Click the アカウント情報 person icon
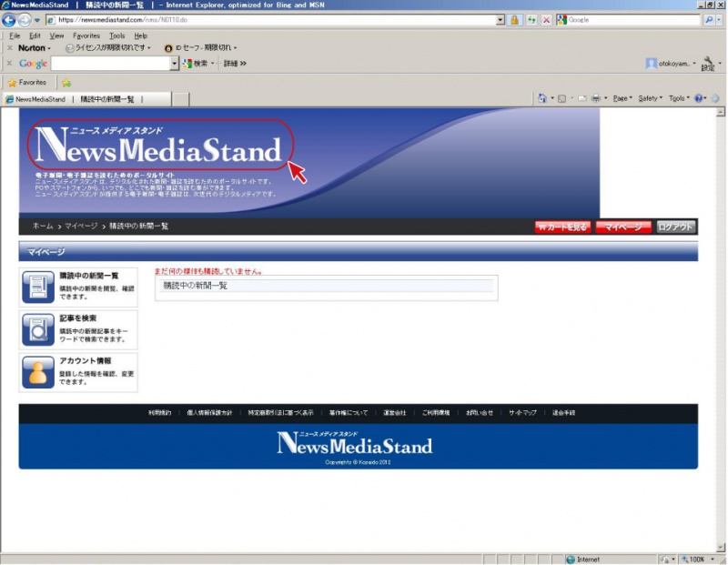The image size is (728, 565). point(38,372)
